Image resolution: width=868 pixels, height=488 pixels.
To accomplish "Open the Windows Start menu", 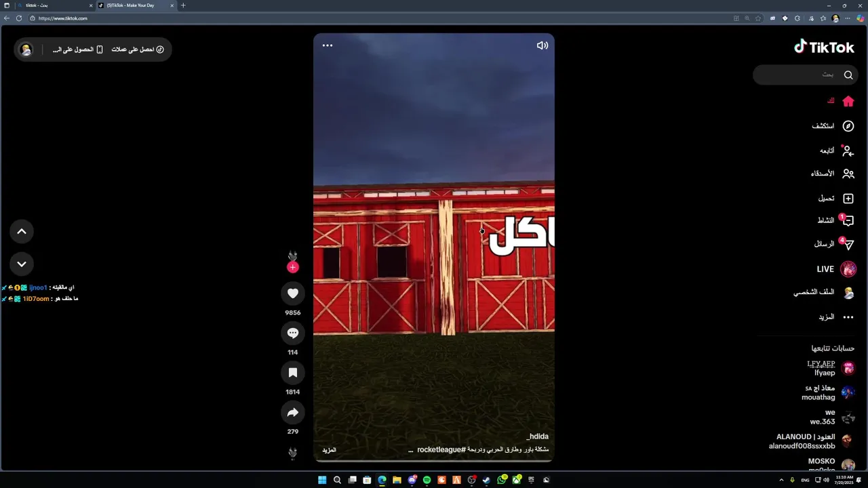I will tap(322, 480).
